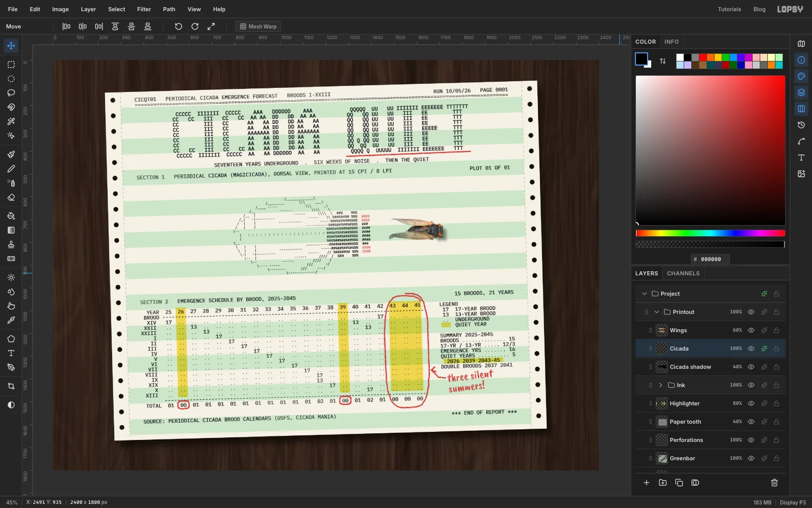Choose the Lasso selection tool
The image size is (812, 508).
point(11,93)
